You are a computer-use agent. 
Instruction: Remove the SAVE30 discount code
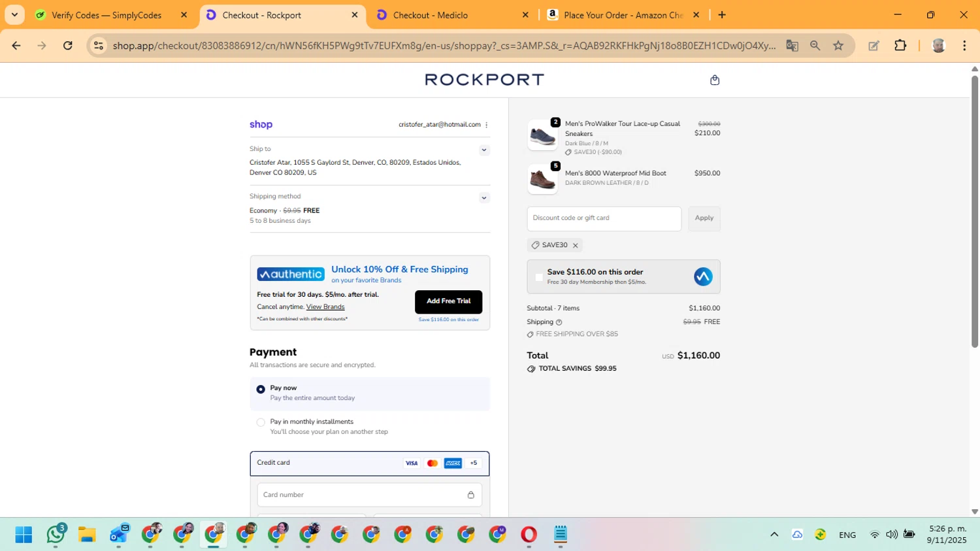point(576,246)
